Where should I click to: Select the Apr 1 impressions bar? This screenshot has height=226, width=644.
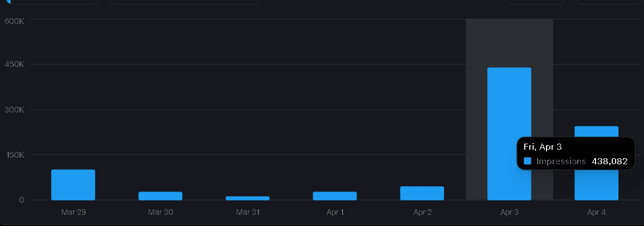pyautogui.click(x=335, y=195)
